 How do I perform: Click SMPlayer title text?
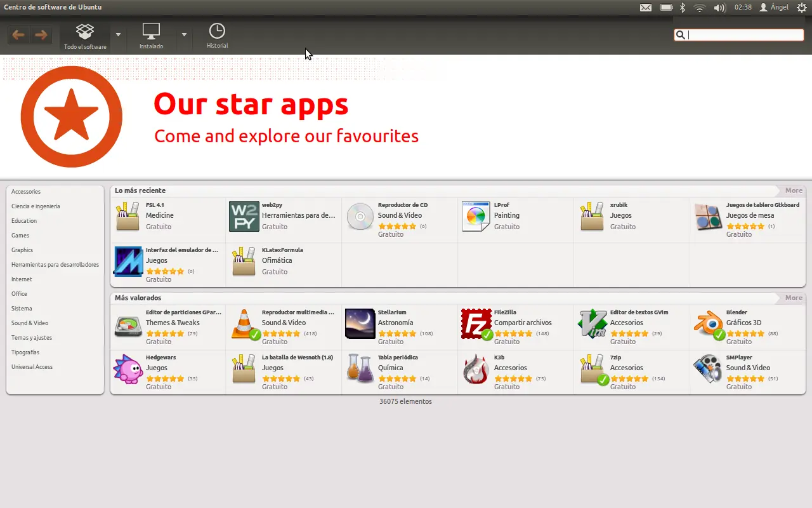pos(739,358)
